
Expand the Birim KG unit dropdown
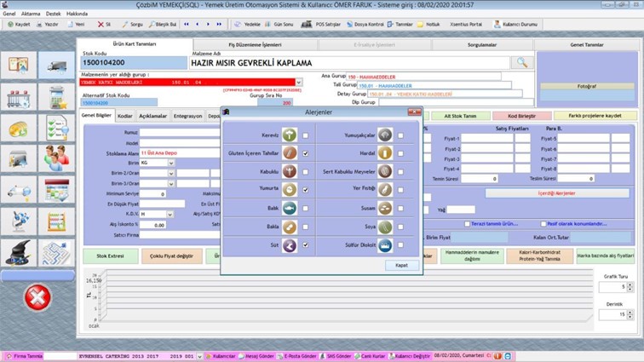coord(171,161)
